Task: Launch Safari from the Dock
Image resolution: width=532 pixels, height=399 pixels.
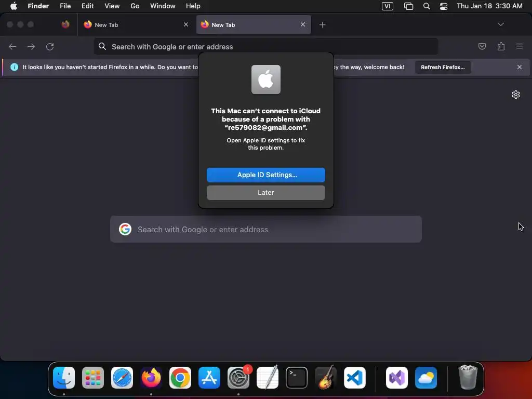Action: tap(122, 378)
